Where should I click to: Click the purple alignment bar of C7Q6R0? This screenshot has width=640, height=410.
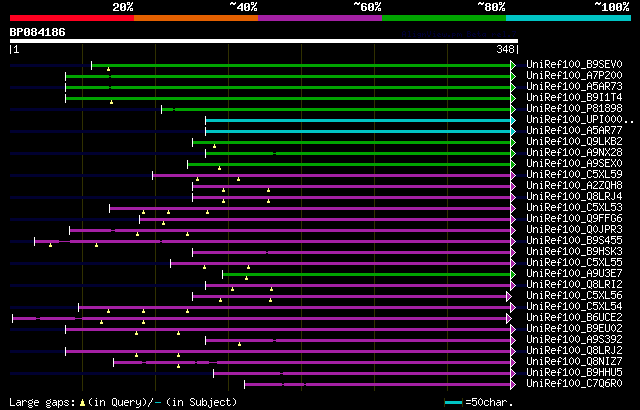coord(378,385)
